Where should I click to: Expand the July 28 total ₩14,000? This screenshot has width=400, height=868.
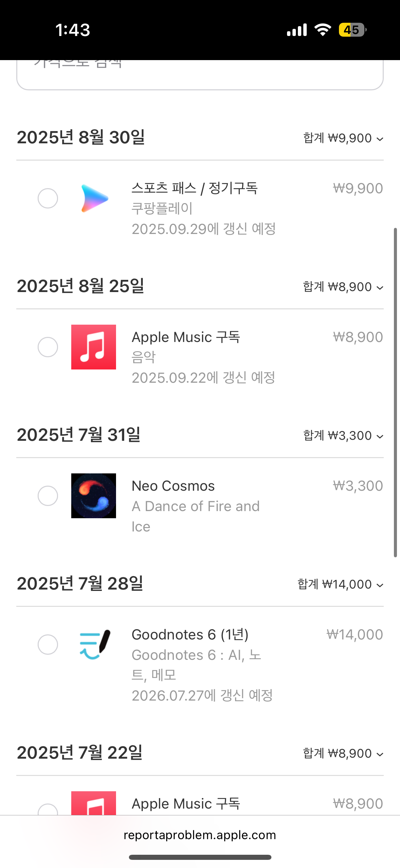pyautogui.click(x=340, y=584)
